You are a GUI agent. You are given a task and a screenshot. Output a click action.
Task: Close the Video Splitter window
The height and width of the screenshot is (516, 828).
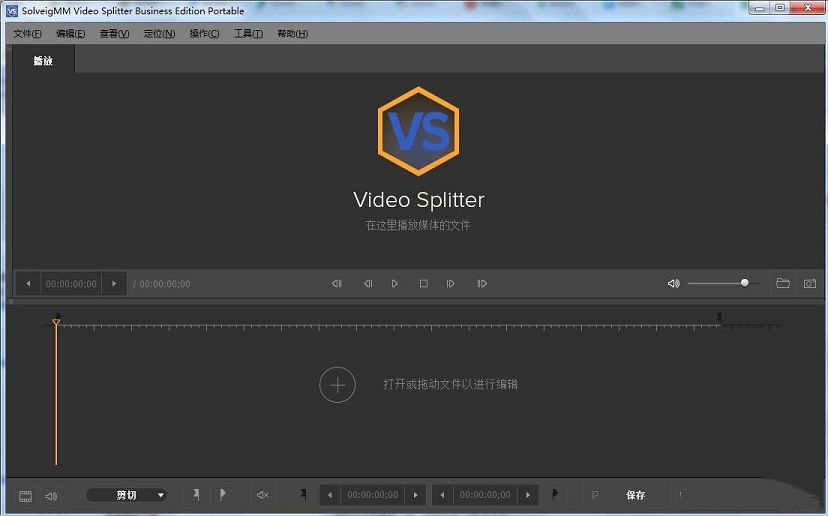(x=808, y=8)
